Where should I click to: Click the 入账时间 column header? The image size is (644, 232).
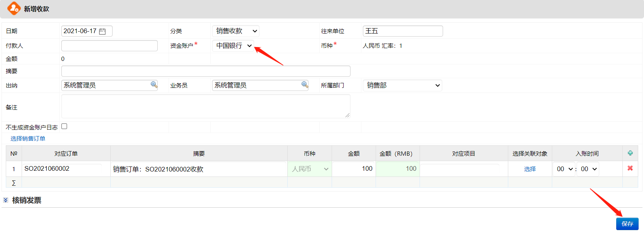tap(587, 153)
